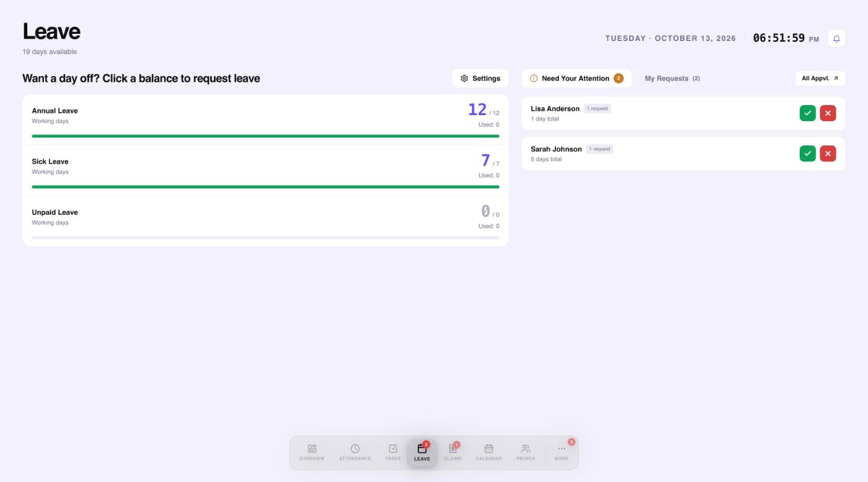Reject Sarah Johnson's leave request
Screen dimensions: 868x482
(x=828, y=154)
